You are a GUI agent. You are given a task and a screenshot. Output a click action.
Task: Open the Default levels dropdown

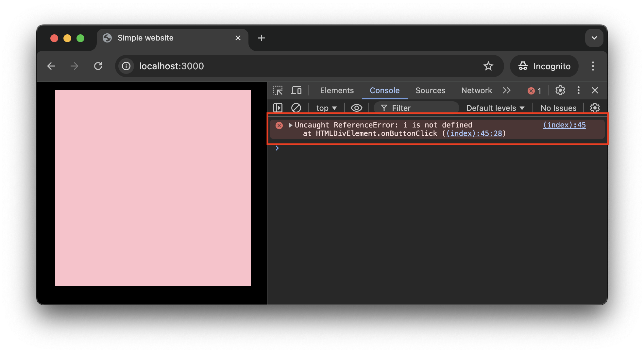click(x=495, y=108)
